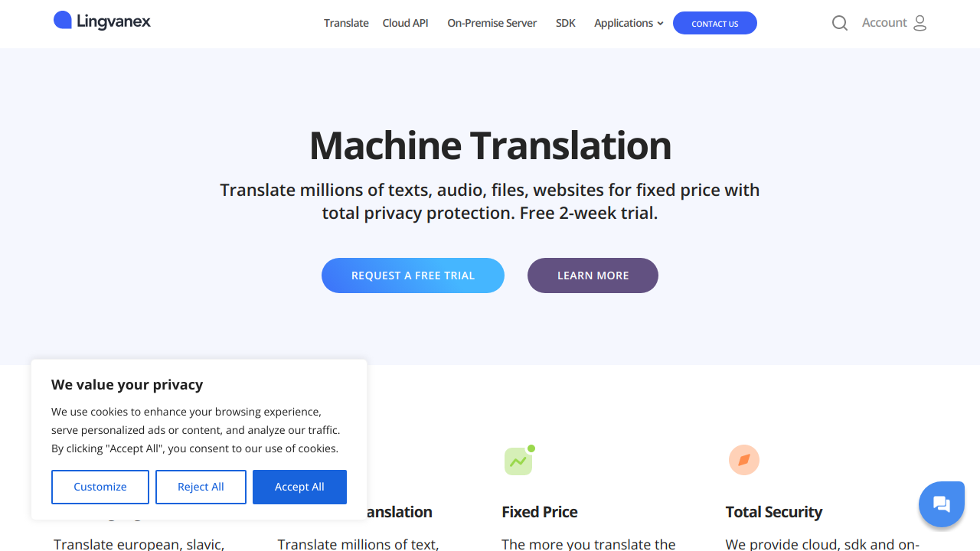Open the SDK navigation link
980x551 pixels.
[x=566, y=23]
